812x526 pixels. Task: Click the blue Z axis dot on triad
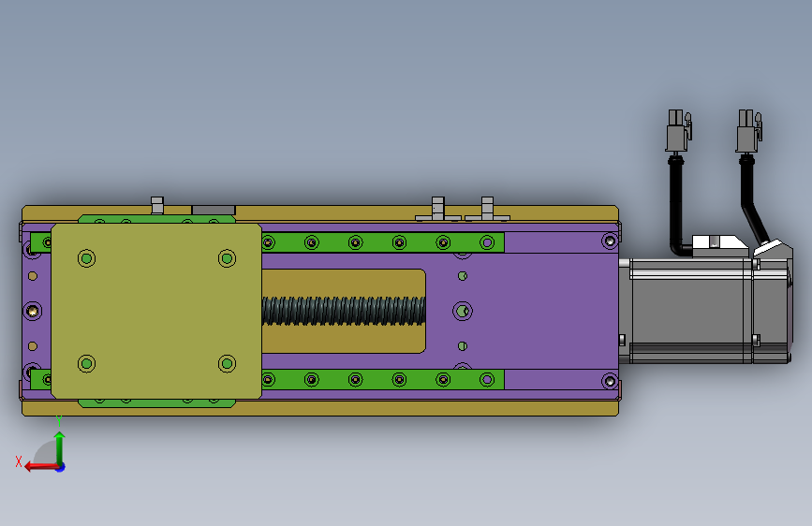click(x=61, y=467)
